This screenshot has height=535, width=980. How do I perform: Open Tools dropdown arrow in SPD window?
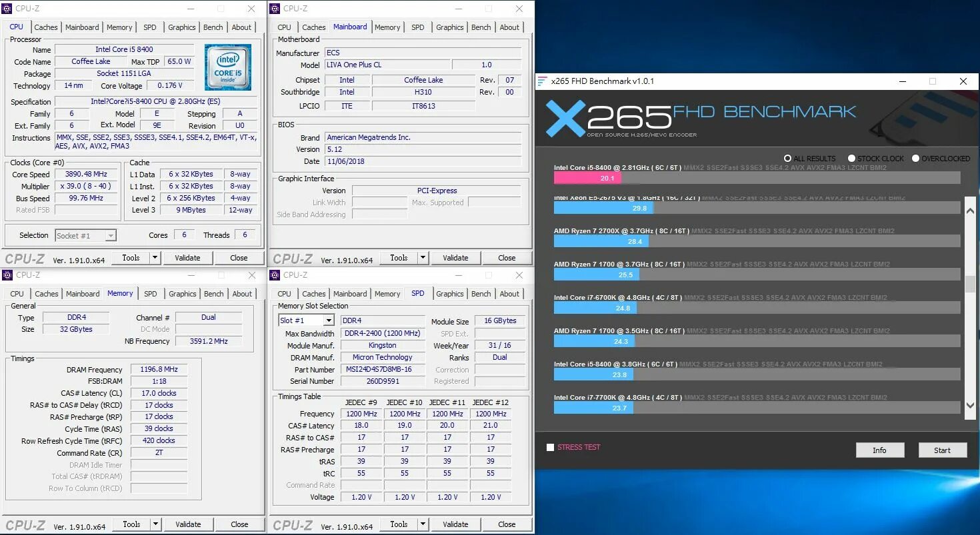coord(423,524)
